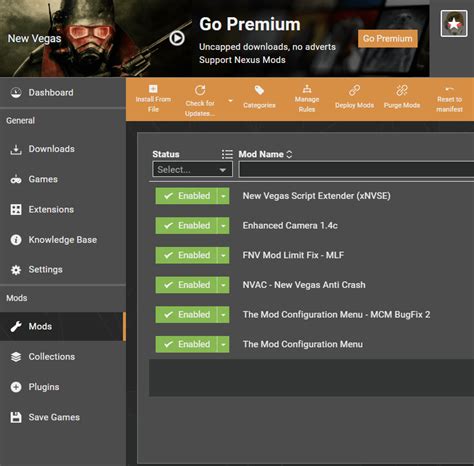Open the Save Games page
474x466 pixels.
click(63, 417)
